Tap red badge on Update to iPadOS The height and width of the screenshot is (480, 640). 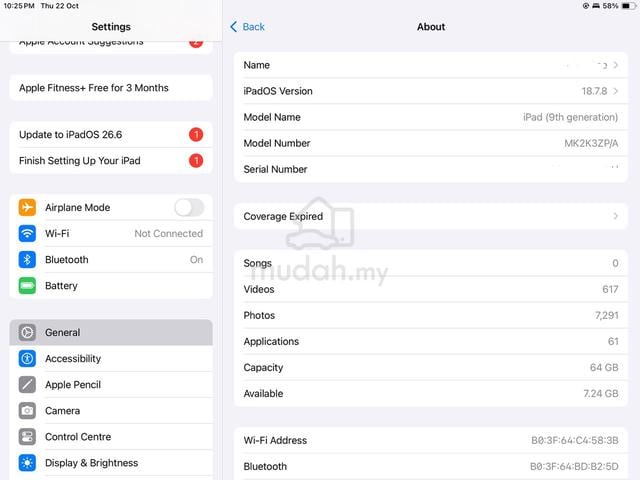click(196, 134)
